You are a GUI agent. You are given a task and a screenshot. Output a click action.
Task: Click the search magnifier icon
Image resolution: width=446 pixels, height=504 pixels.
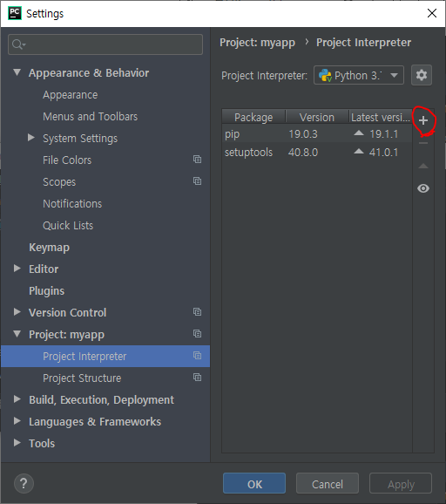pyautogui.click(x=18, y=44)
